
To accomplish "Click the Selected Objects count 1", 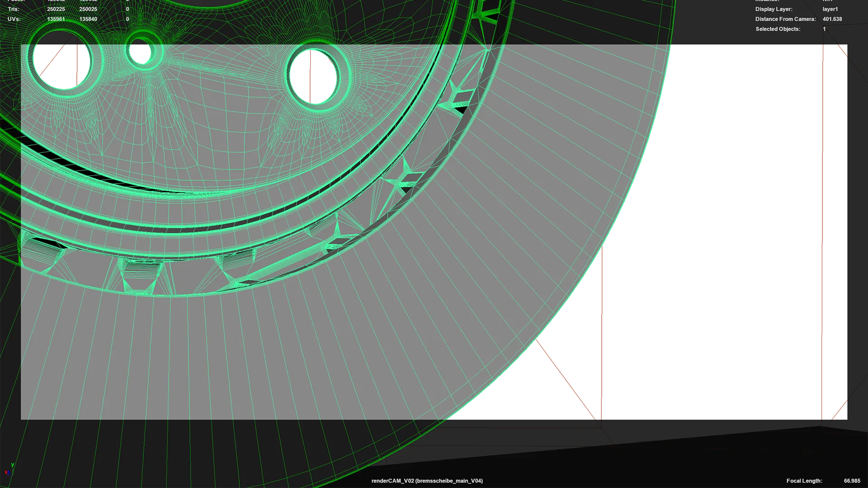I will 824,29.
